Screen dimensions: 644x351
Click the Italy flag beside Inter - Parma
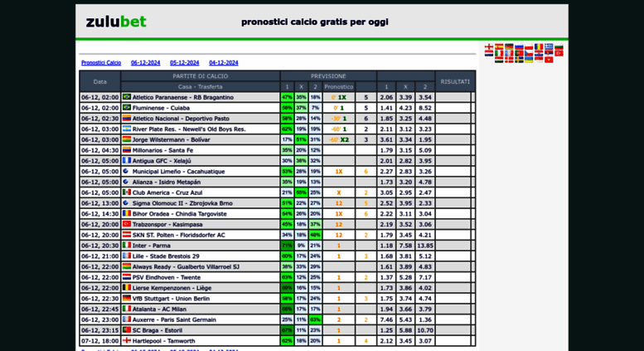tap(127, 245)
